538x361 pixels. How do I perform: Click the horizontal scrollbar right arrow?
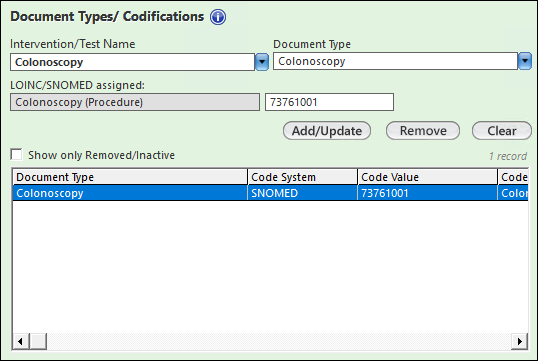pyautogui.click(x=519, y=341)
